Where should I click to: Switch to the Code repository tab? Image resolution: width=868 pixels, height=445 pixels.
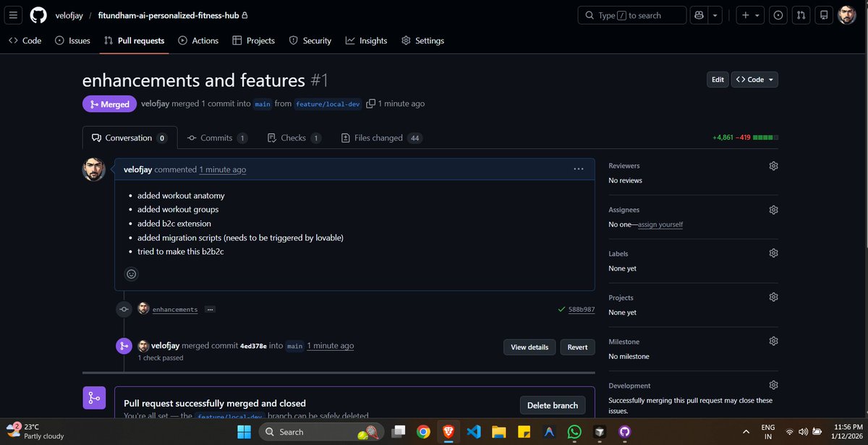(25, 41)
